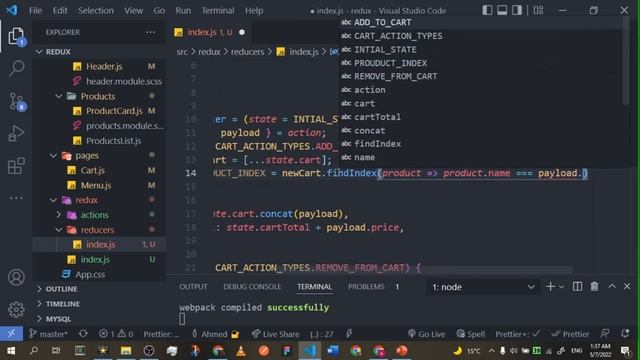Image resolution: width=640 pixels, height=360 pixels.
Task: Click the Spell status item
Action: [x=471, y=334]
